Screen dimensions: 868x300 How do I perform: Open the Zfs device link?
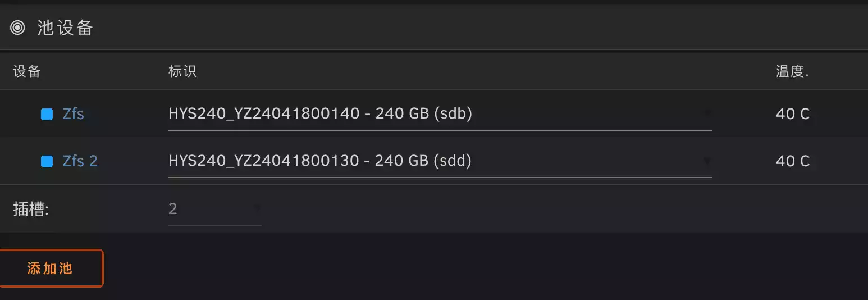pos(73,114)
